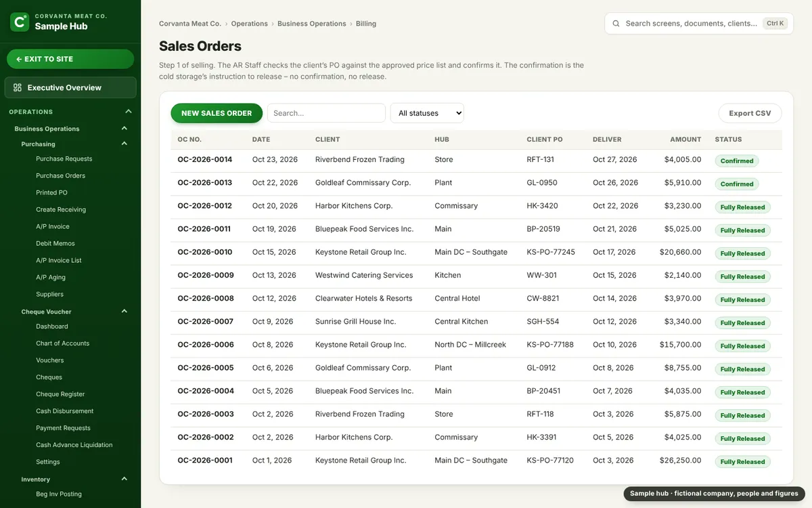Click Fully Released badge for OC-2026-0011
The height and width of the screenshot is (508, 812).
pos(742,230)
